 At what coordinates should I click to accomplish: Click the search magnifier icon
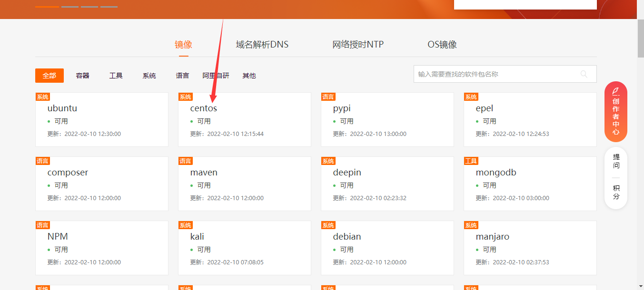click(x=584, y=74)
